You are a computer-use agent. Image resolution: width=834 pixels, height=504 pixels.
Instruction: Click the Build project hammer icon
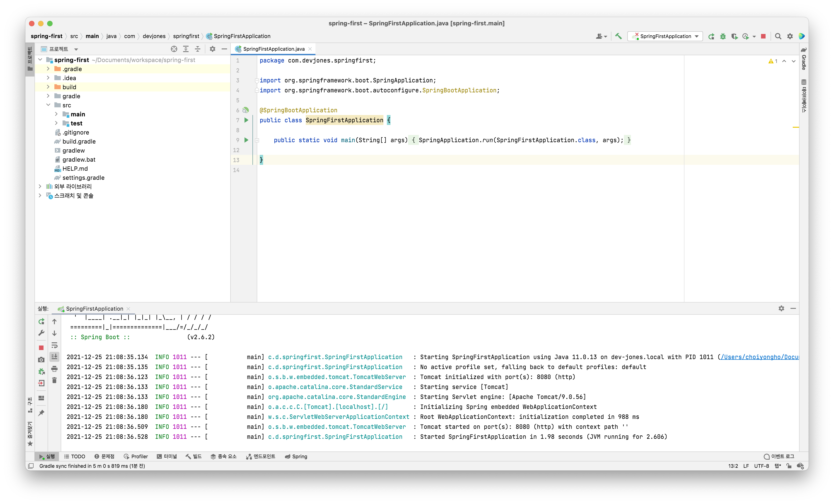[x=618, y=36]
